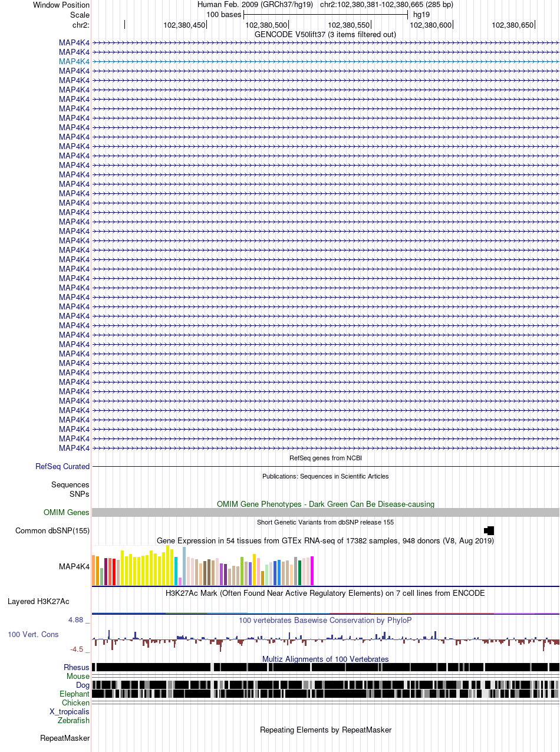Click position label 102,380,500
The height and width of the screenshot is (752, 560).
tap(266, 25)
